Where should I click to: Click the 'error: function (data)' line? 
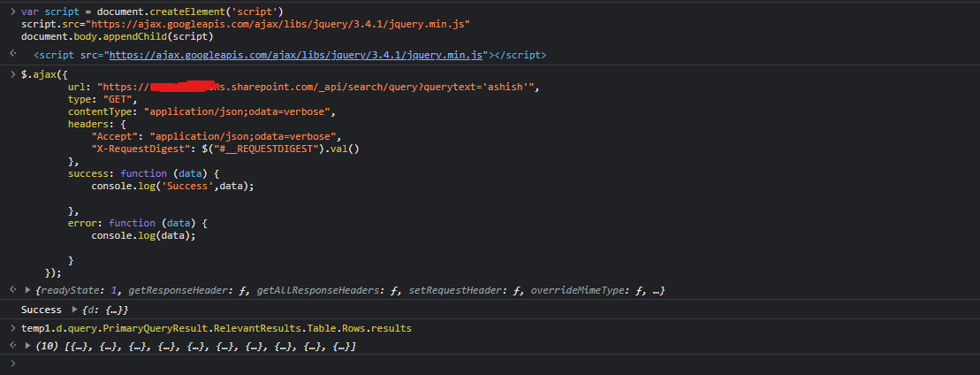[138, 223]
